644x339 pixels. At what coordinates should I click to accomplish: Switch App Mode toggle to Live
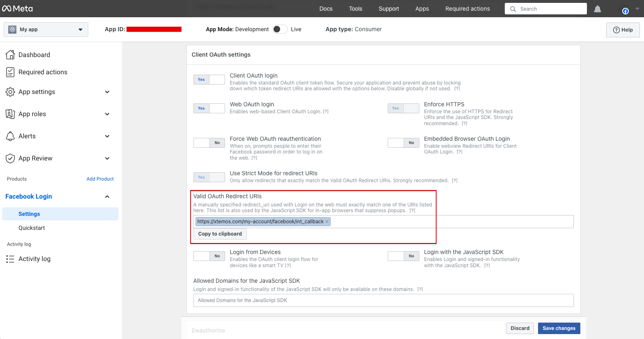pyautogui.click(x=280, y=29)
